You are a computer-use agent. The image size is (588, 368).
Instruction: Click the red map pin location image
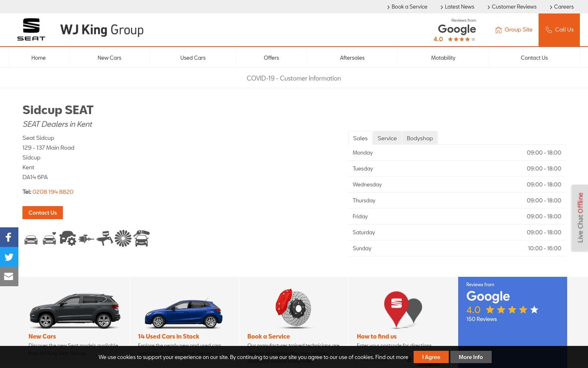(x=403, y=310)
